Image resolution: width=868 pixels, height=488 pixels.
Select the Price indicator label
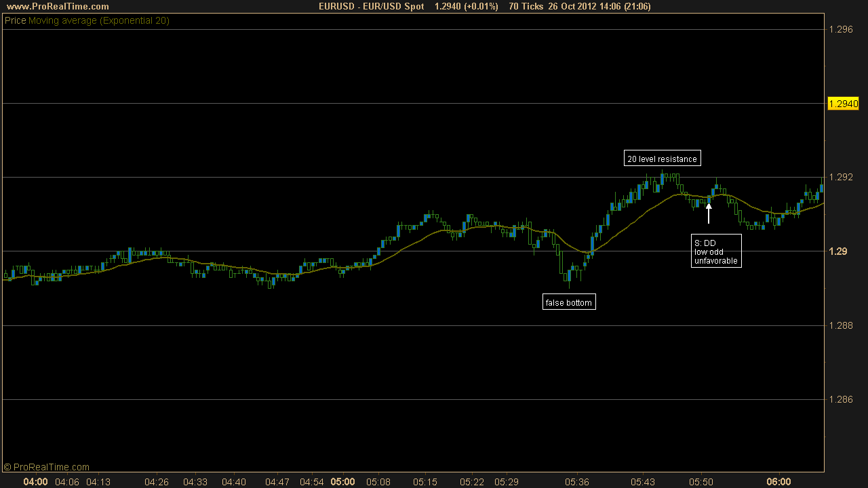[x=16, y=20]
